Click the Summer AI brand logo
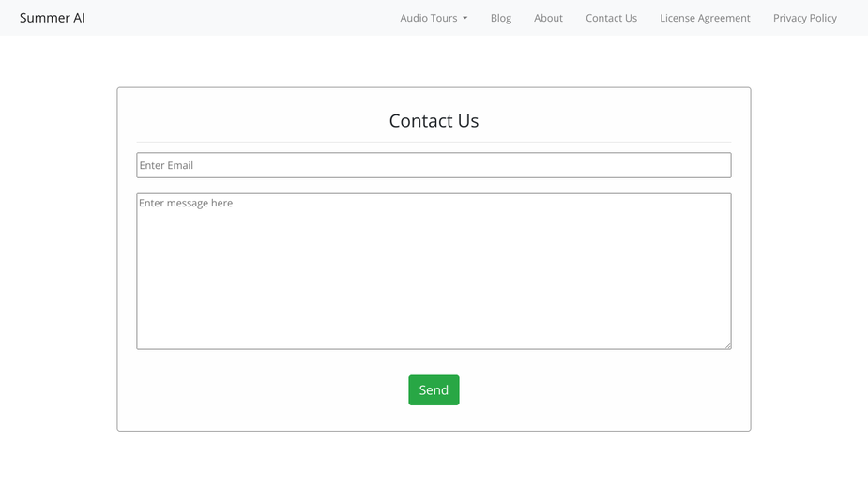This screenshot has height=488, width=868. coord(52,18)
